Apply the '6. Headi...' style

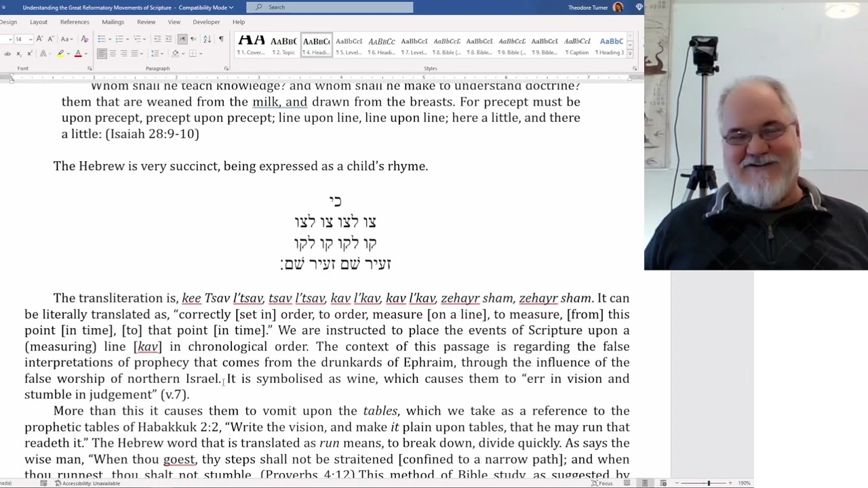click(381, 45)
